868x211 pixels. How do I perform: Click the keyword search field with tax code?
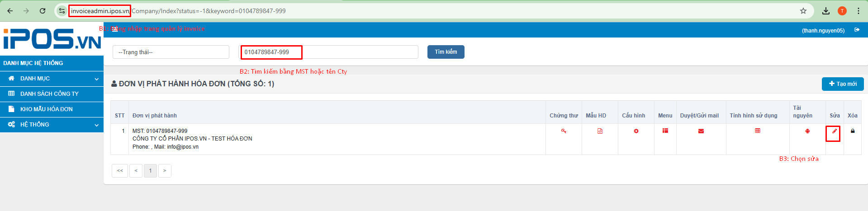(x=328, y=52)
